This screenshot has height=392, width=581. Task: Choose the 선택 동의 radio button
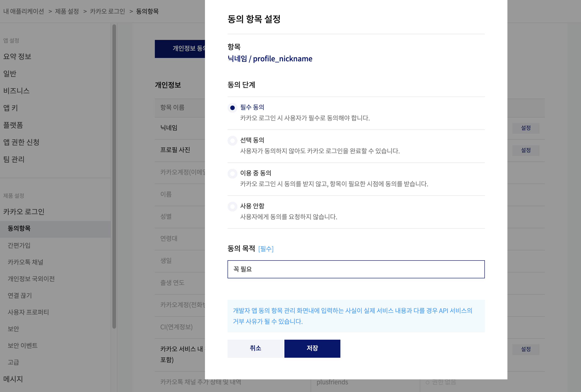coord(232,141)
